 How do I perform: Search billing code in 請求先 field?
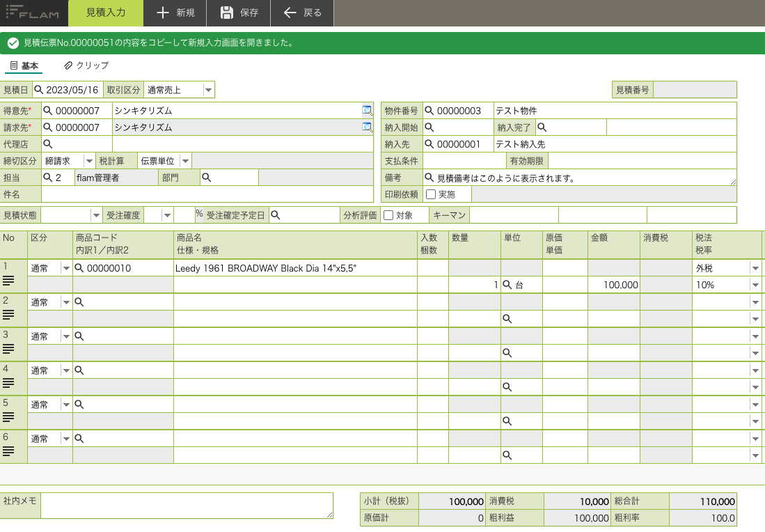coord(48,127)
